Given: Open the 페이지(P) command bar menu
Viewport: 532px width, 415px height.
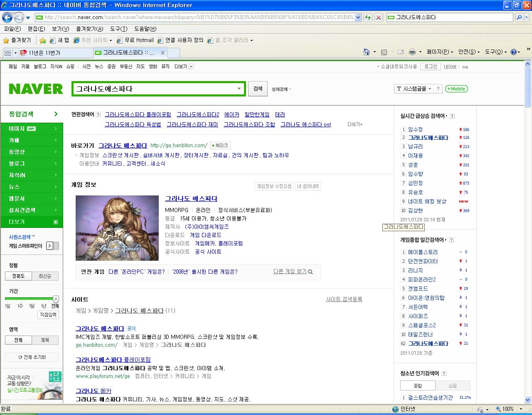Looking at the screenshot, I should (x=440, y=52).
